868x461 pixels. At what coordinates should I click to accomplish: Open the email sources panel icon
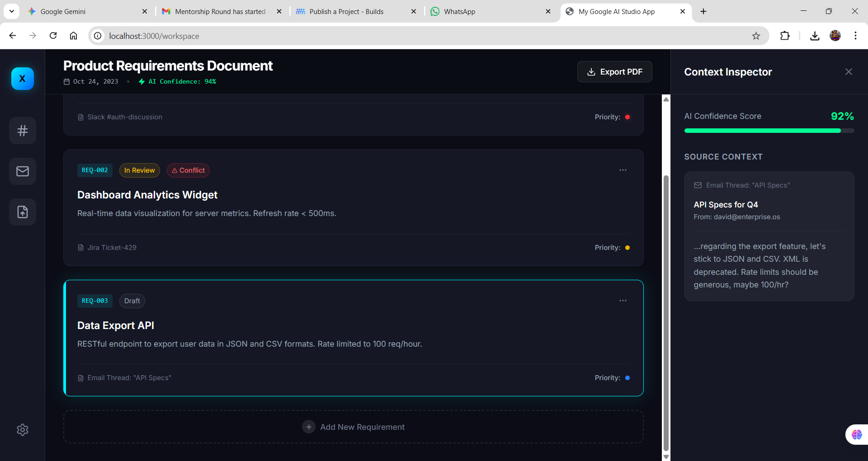coord(22,171)
